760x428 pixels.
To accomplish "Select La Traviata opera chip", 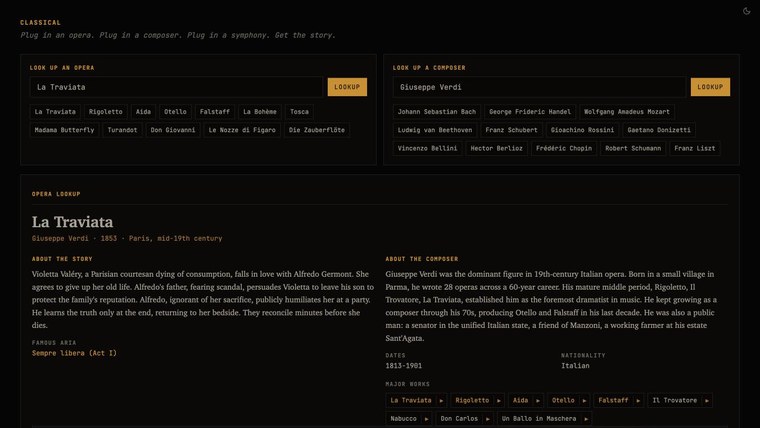I will coord(55,112).
